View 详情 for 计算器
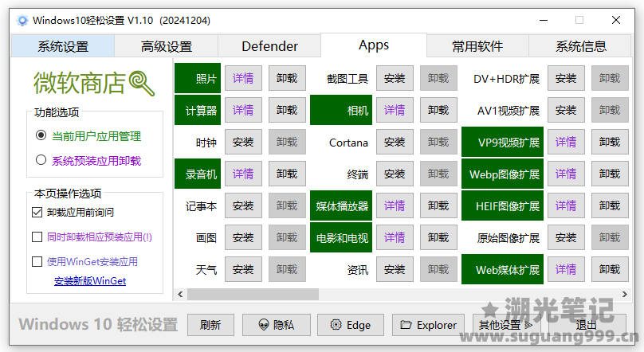644x352 pixels. [x=243, y=110]
